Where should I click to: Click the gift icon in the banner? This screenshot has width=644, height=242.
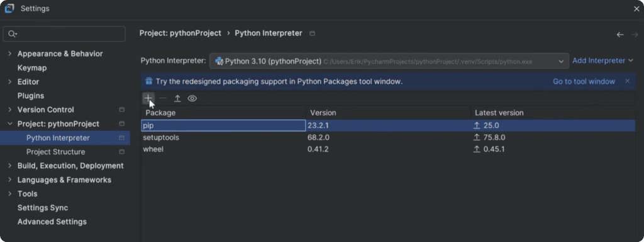(149, 81)
